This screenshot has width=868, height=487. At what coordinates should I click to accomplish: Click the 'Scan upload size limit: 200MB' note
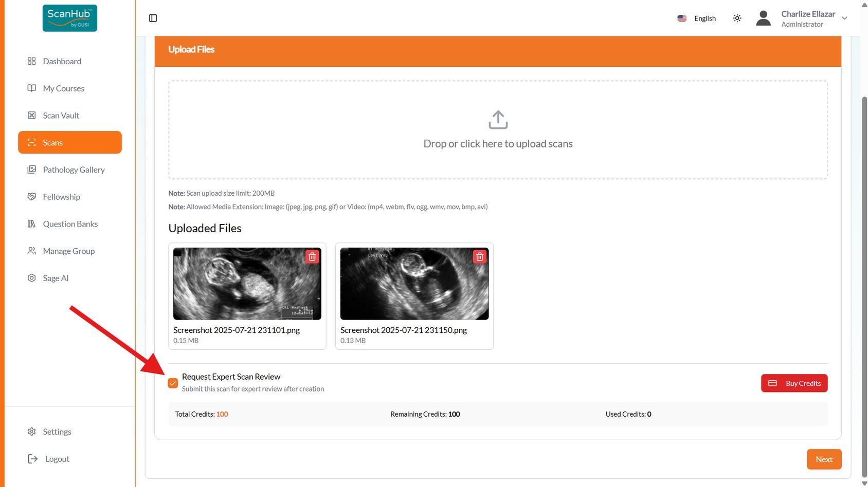pos(222,193)
